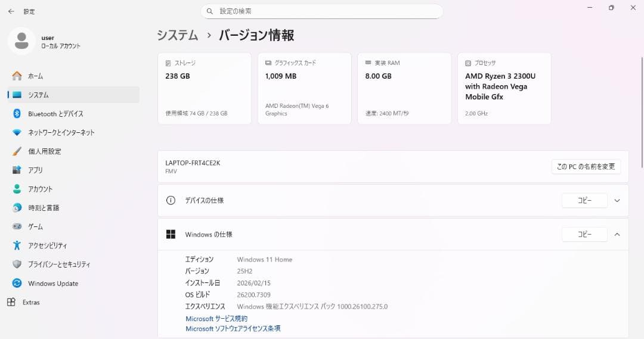
Task: Click the 25H2 version value
Action: point(245,271)
